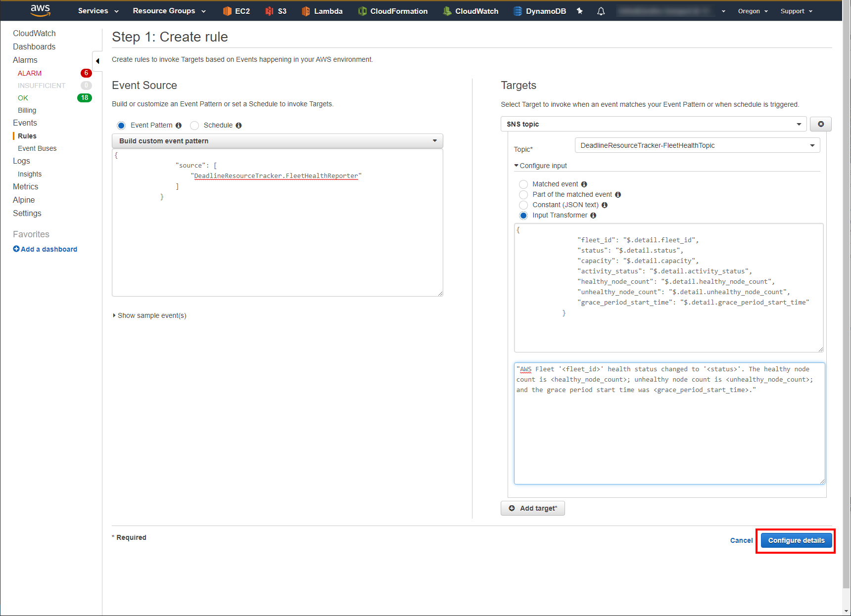Open the CloudFormation service shortcut

coord(393,10)
